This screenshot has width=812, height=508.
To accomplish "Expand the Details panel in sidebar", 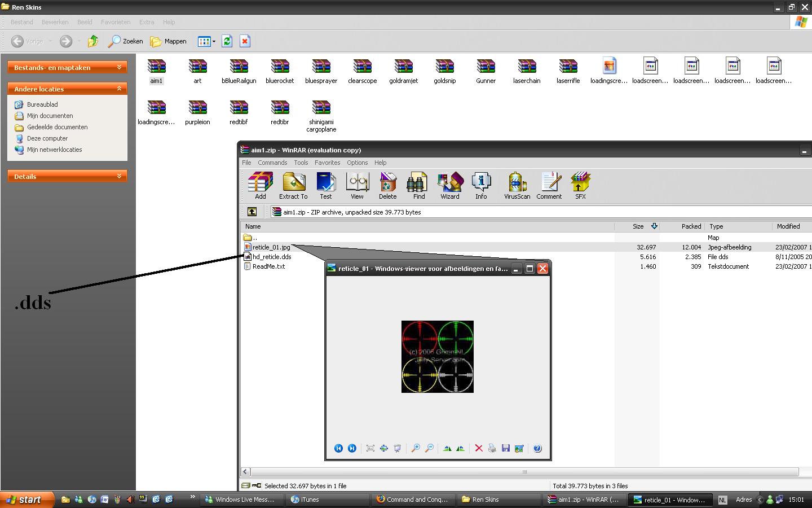I will pos(119,177).
